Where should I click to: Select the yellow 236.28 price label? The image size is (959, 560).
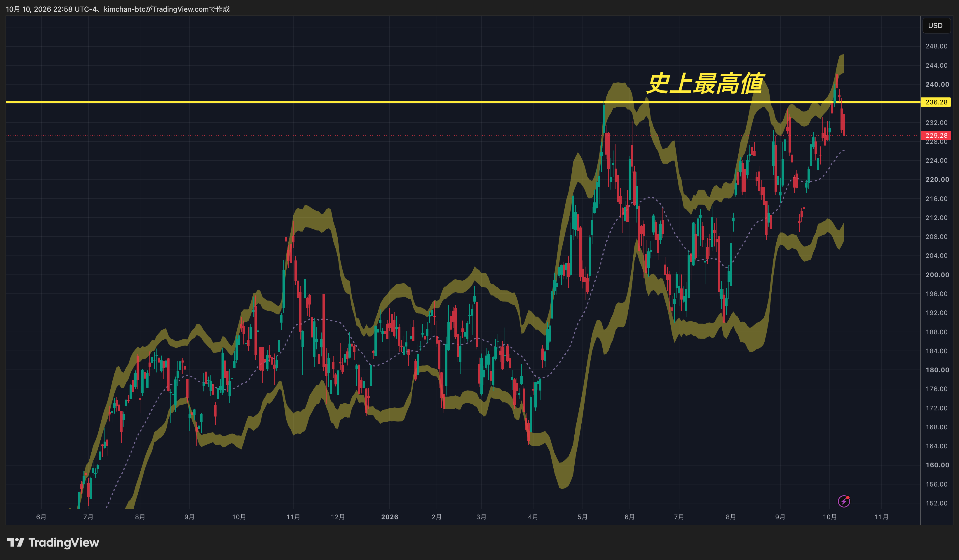(936, 102)
